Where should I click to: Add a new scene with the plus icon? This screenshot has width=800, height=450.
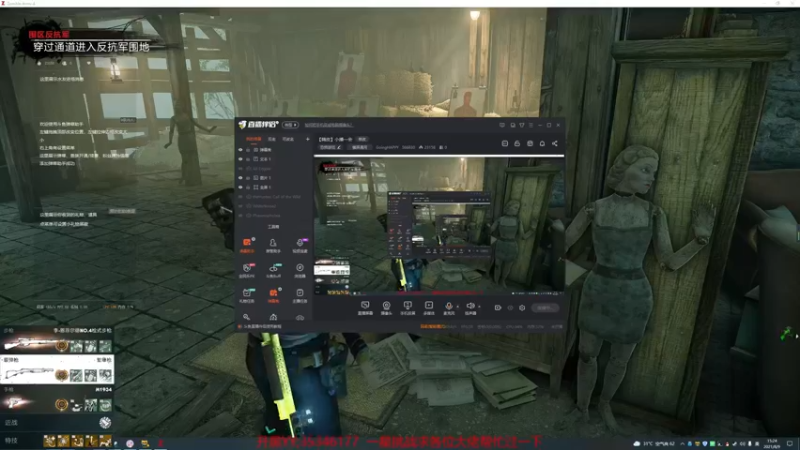tap(308, 139)
